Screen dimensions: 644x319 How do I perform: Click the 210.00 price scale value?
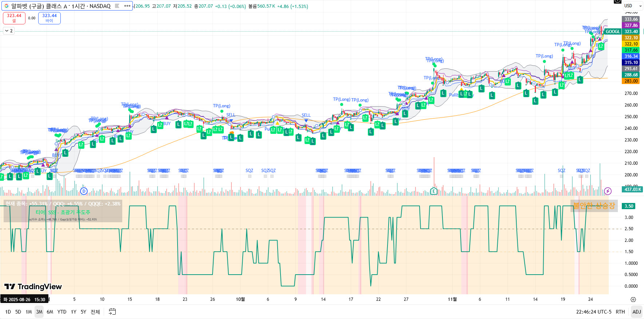tap(631, 163)
